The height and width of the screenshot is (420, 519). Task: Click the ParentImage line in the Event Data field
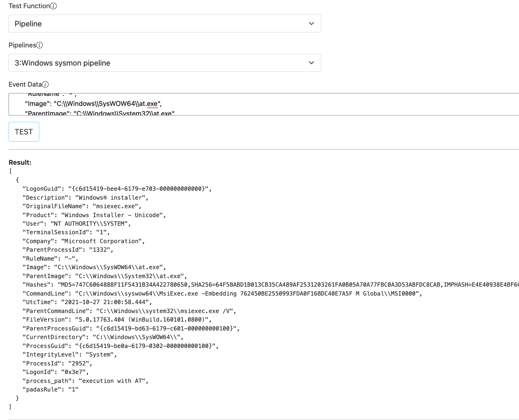pyautogui.click(x=100, y=113)
